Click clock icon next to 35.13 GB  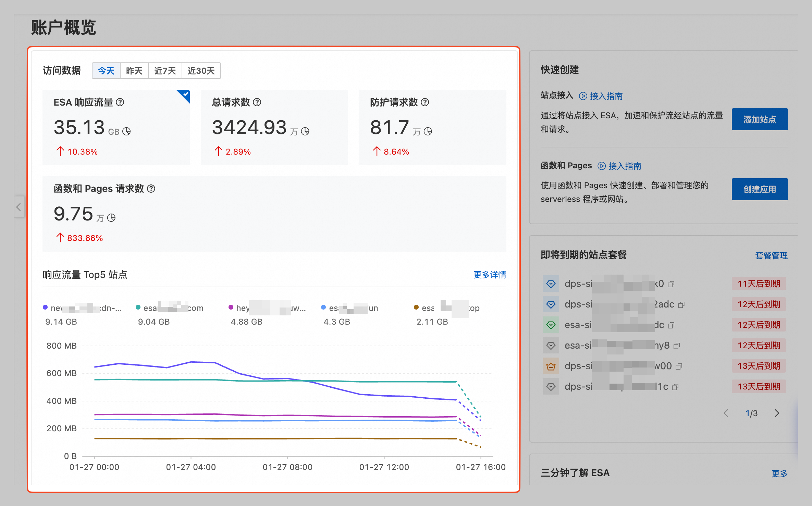[127, 132]
